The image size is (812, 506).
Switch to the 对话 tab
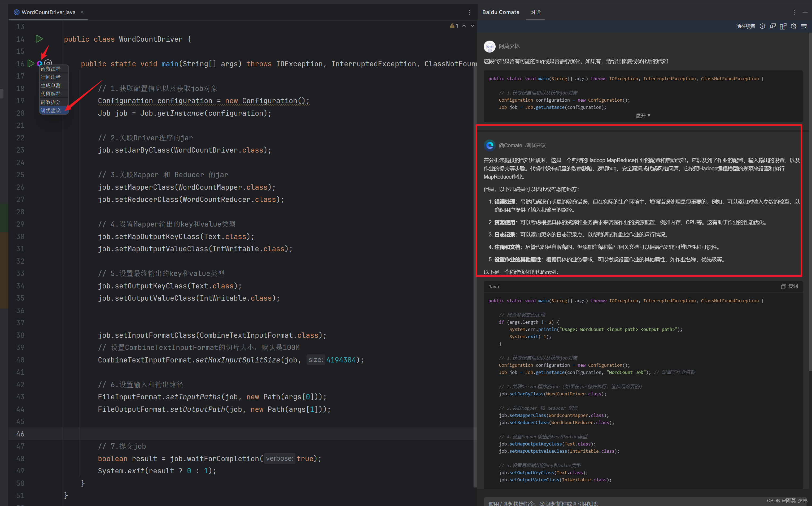(535, 12)
